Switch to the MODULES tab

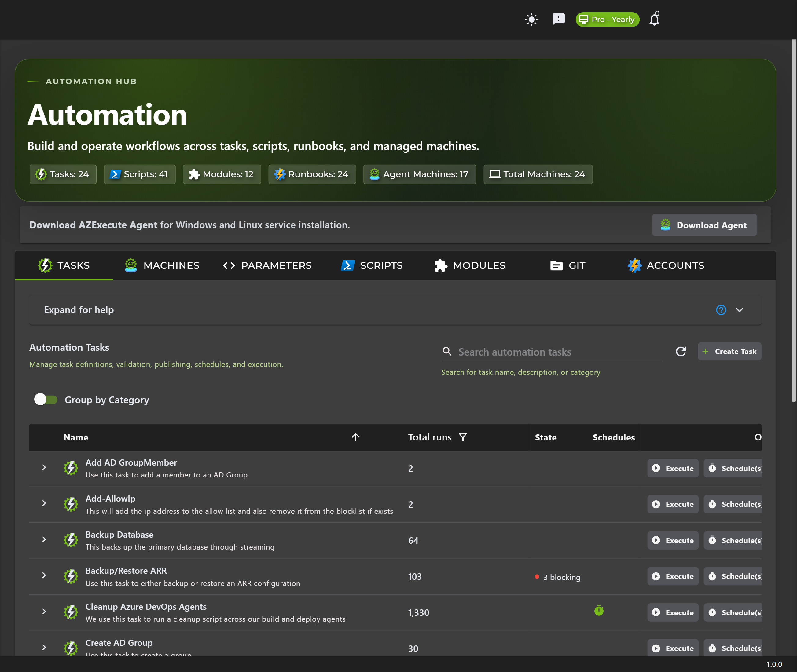point(470,265)
